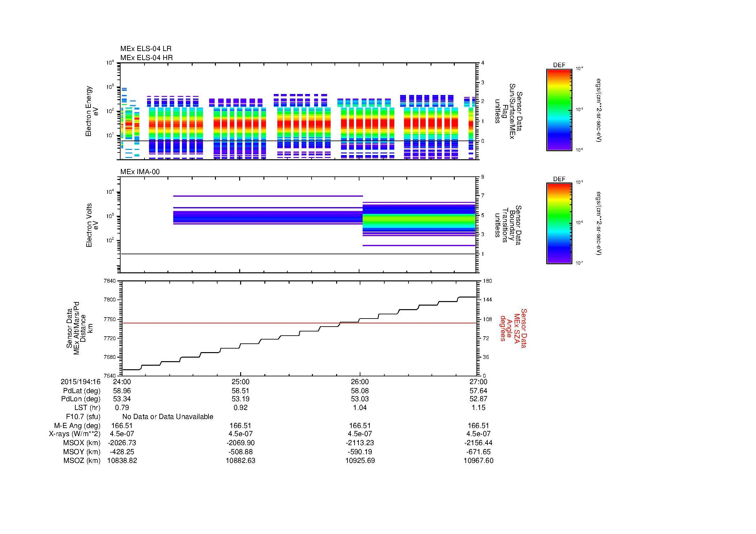The image size is (756, 534).
Task: Click the 'Sun/Surface/MEx Flag unitless' right axis label
Action: (508, 112)
